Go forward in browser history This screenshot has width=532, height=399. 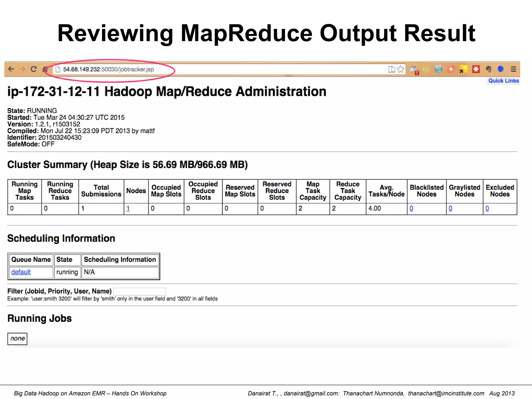[22, 69]
